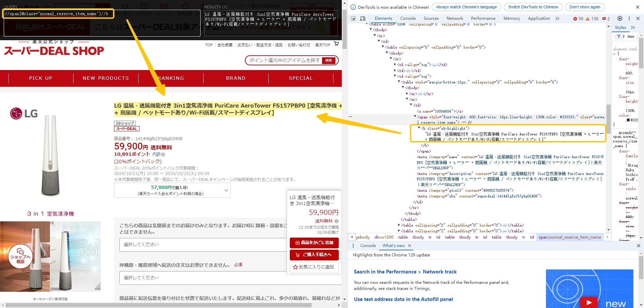Dismiss the DevTools language notification bar
This screenshot has height=308, width=644.
(x=638, y=7)
